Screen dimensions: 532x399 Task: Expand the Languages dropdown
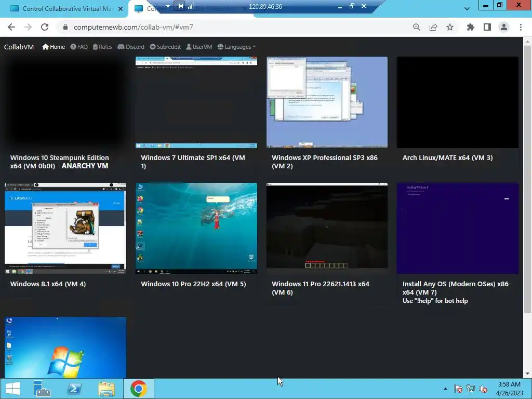coord(236,47)
